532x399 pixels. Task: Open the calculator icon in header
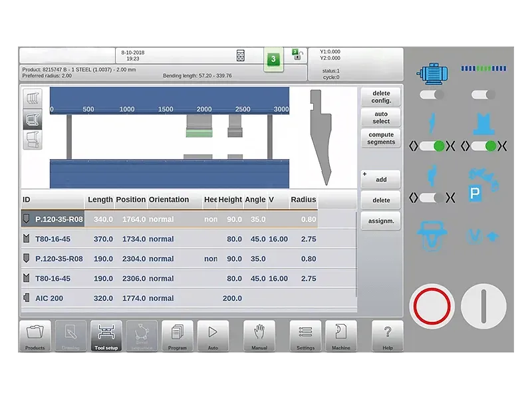pyautogui.click(x=241, y=56)
